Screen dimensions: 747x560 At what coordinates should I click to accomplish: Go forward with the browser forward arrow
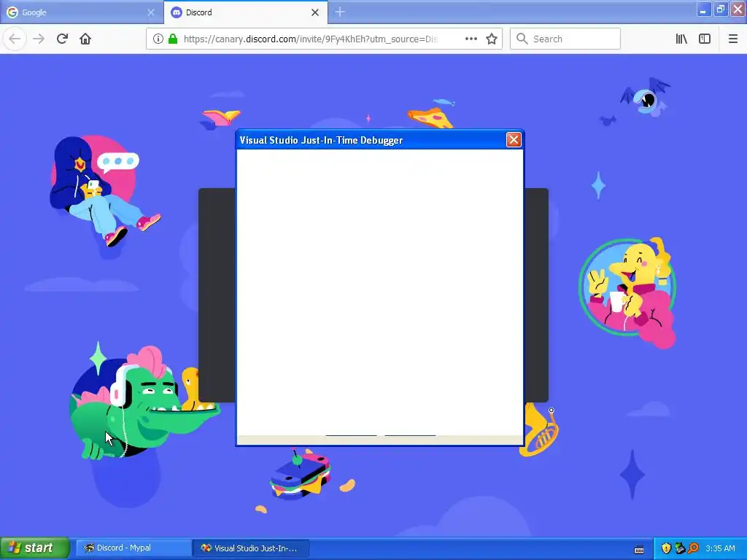[39, 39]
